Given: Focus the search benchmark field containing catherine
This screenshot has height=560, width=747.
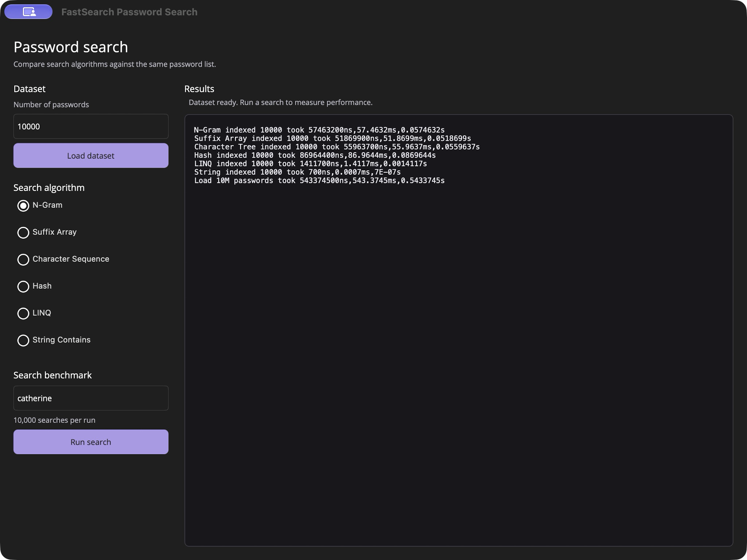Looking at the screenshot, I should [x=91, y=398].
